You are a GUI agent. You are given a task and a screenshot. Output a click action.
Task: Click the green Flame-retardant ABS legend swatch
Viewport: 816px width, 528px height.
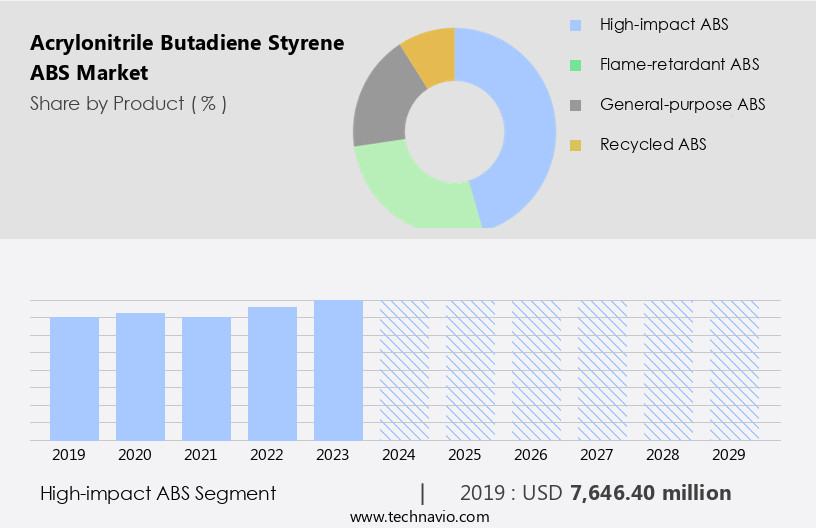click(x=575, y=65)
